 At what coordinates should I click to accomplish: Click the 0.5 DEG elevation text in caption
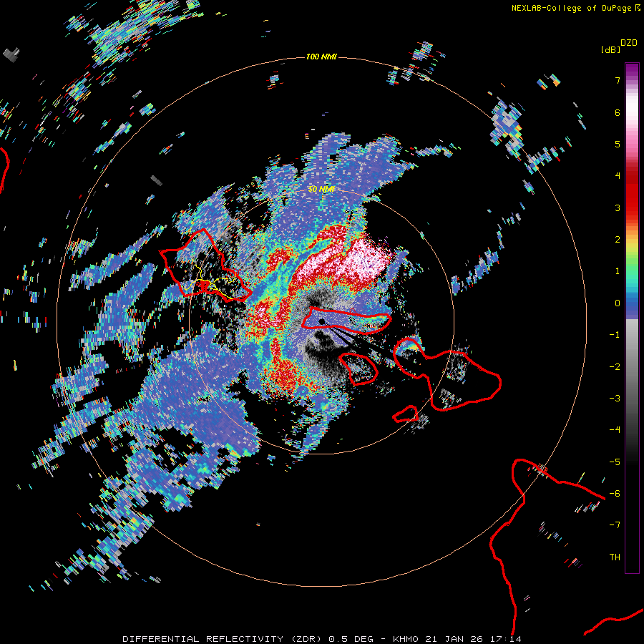351,639
